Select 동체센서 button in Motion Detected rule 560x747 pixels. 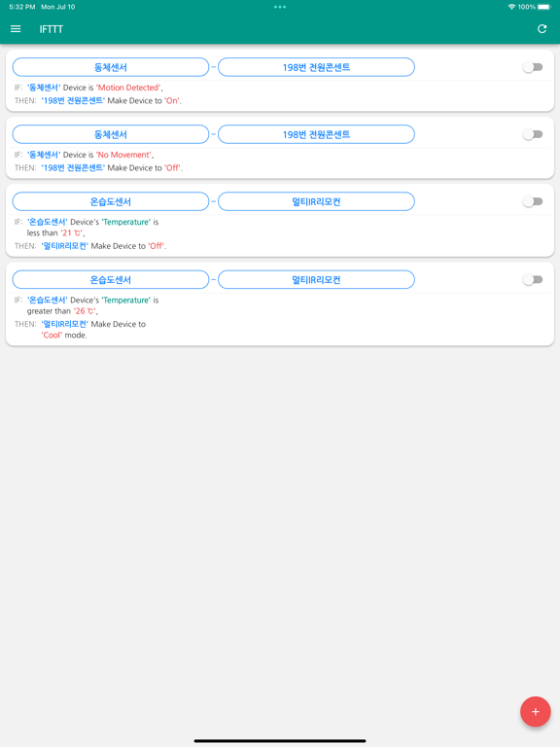(x=111, y=67)
